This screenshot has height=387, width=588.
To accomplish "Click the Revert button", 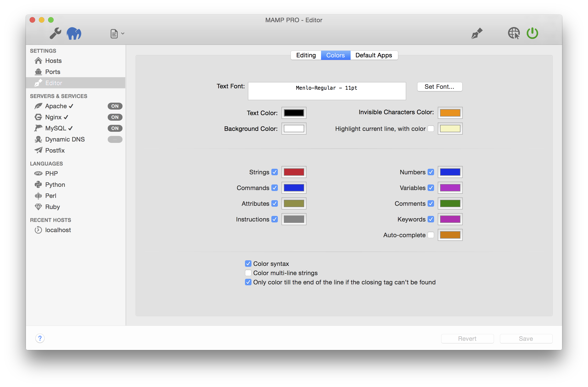I will click(467, 338).
